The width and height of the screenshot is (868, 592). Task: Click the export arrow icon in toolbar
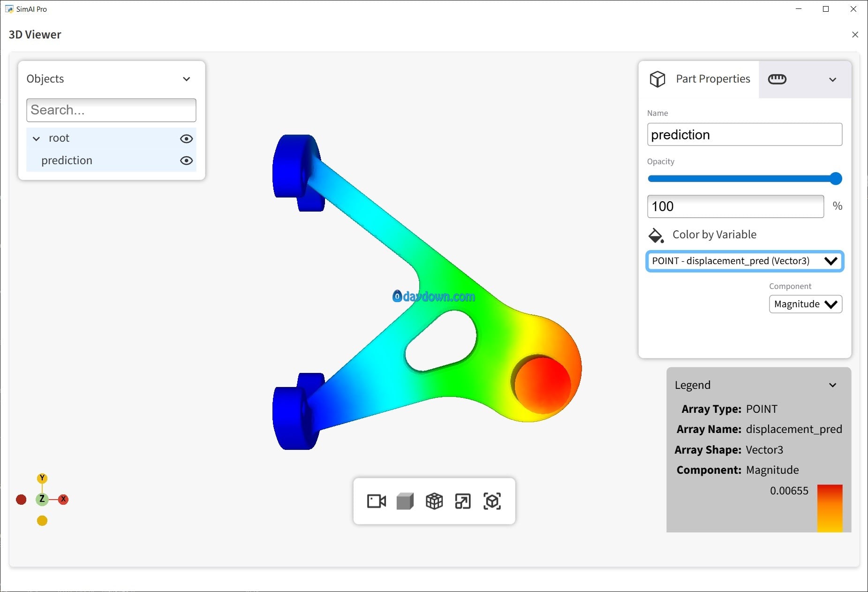coord(463,501)
